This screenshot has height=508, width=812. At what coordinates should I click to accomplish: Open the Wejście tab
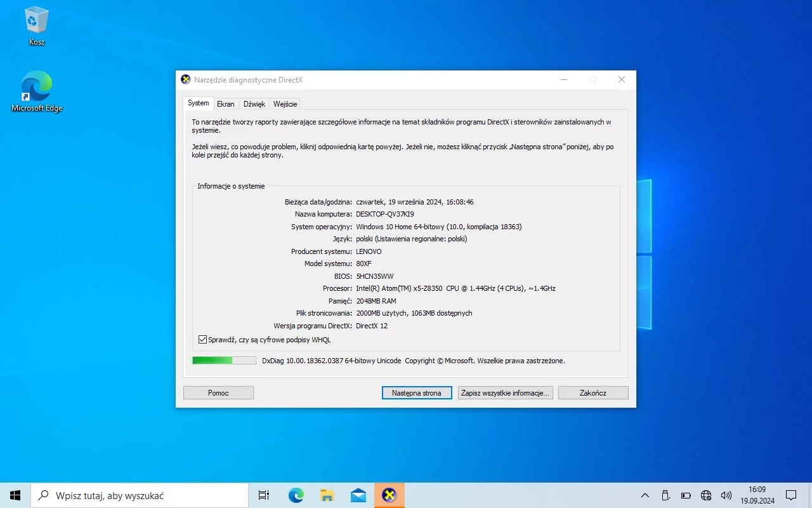[285, 104]
